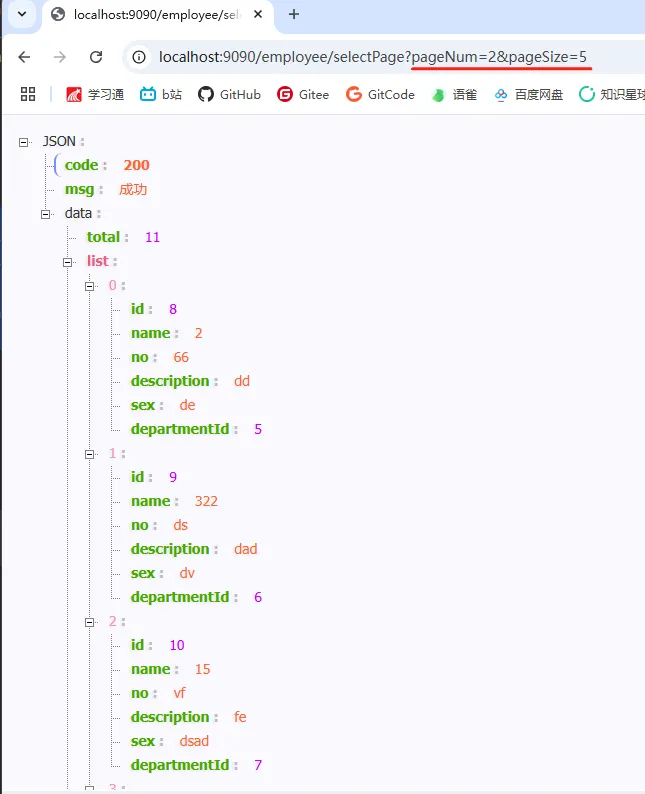Click the data key label

78,213
